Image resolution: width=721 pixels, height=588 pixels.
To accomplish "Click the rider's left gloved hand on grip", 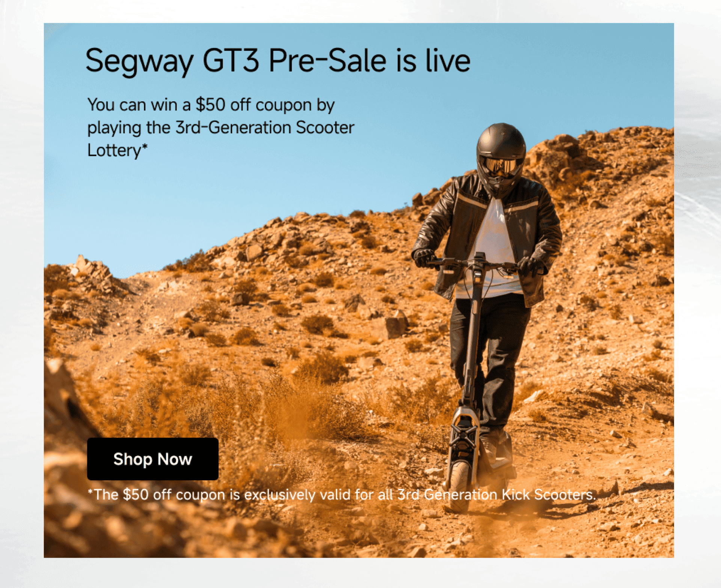I will pos(531,266).
